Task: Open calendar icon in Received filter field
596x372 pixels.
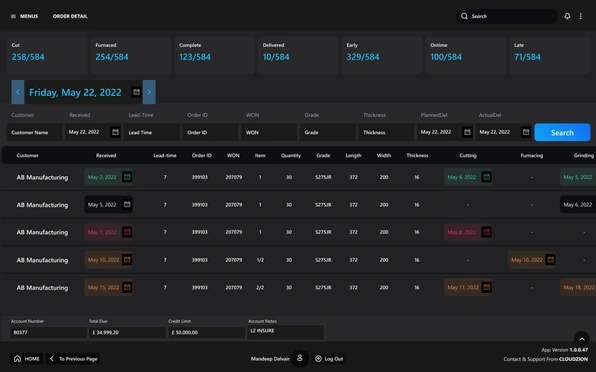Action: coord(115,132)
